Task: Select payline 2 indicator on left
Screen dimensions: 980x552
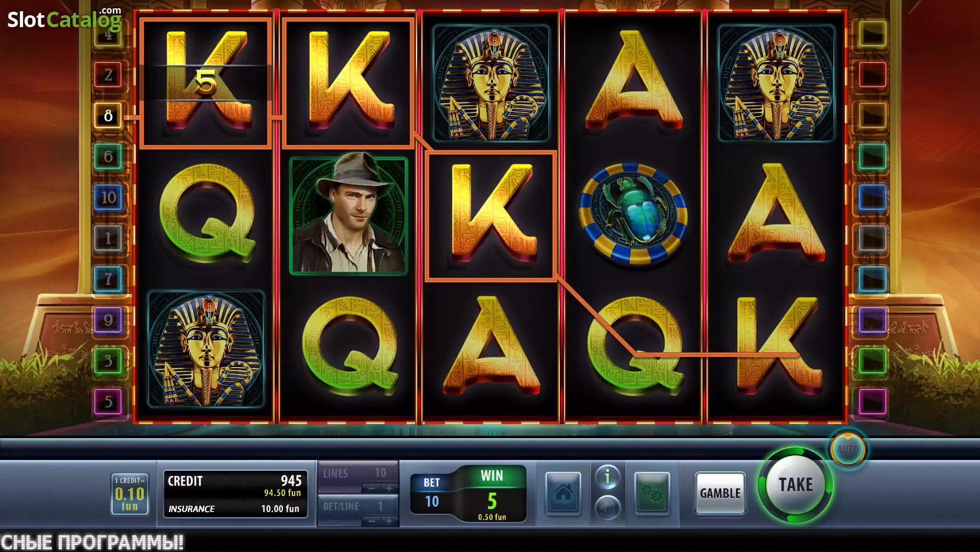Action: click(x=108, y=75)
